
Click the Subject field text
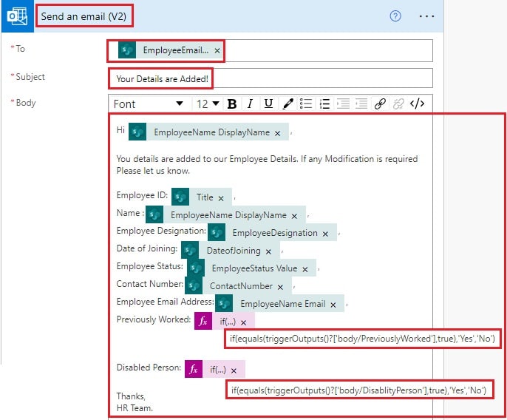pyautogui.click(x=162, y=78)
